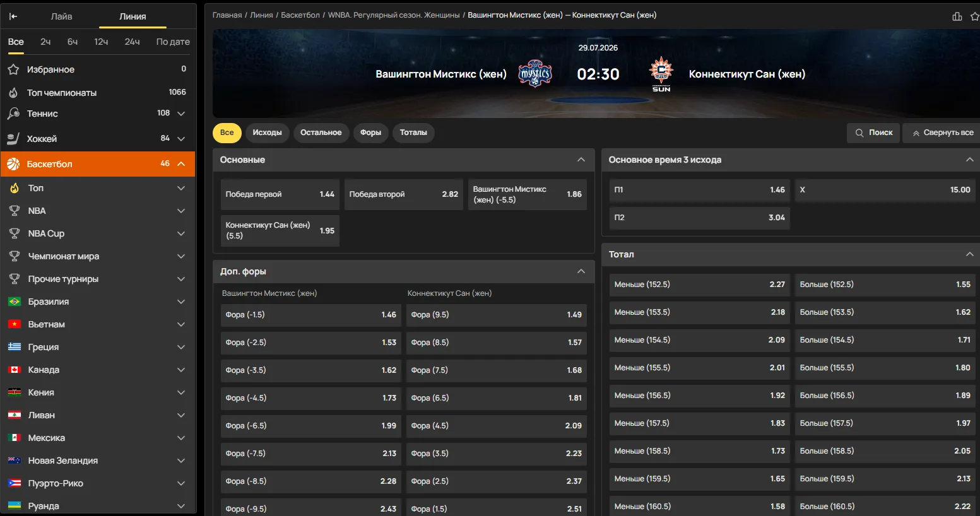Select the П2 outcome at 3.04
The height and width of the screenshot is (516, 980).
pyautogui.click(x=700, y=218)
